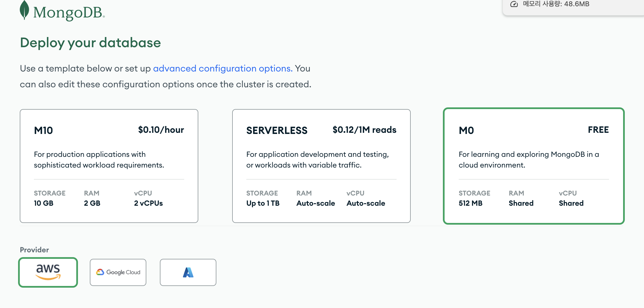This screenshot has width=644, height=308.
Task: Click the $0.10/hour price on M10
Action: pyautogui.click(x=161, y=130)
